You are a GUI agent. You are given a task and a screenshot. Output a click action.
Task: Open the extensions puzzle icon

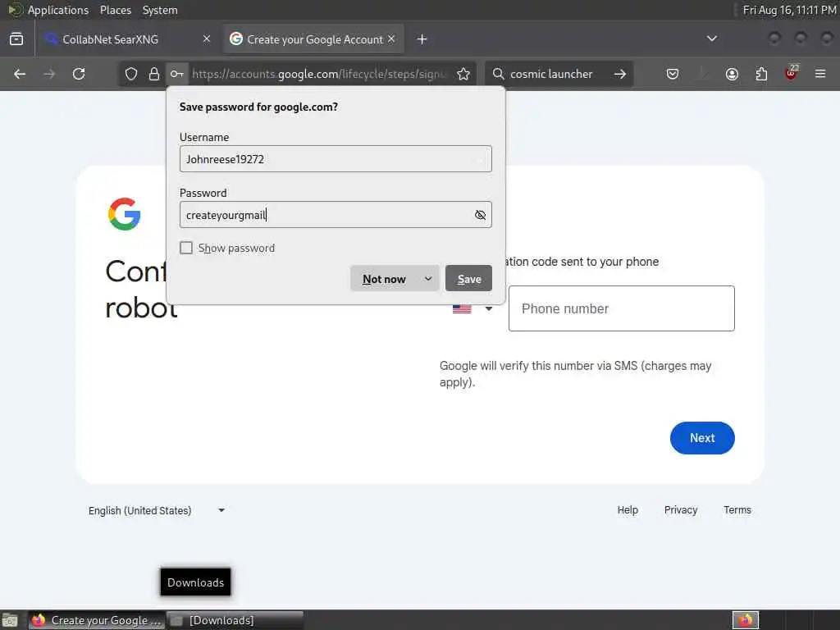(761, 74)
